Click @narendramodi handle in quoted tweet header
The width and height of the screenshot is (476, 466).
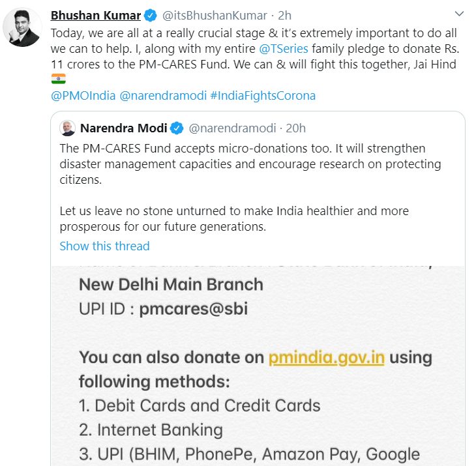tap(232, 128)
